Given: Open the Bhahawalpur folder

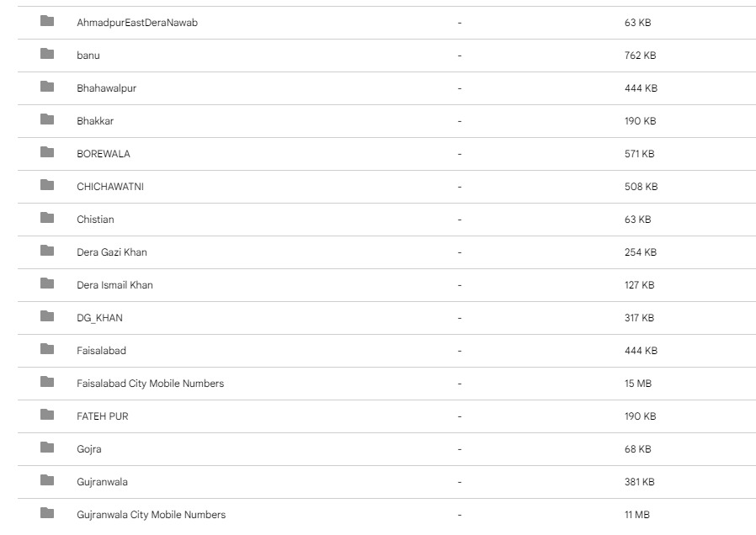Looking at the screenshot, I should 106,88.
